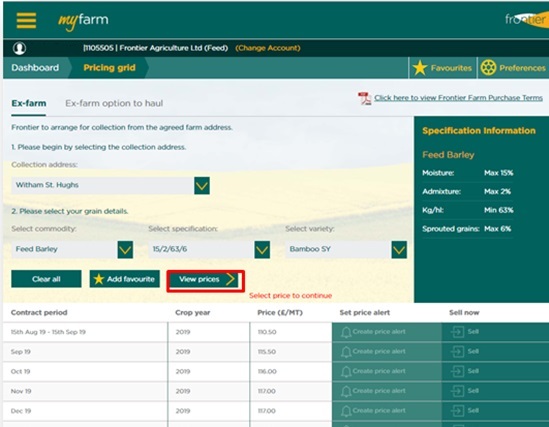This screenshot has width=549, height=427.
Task: Click the Crop year column header
Action: 193,313
